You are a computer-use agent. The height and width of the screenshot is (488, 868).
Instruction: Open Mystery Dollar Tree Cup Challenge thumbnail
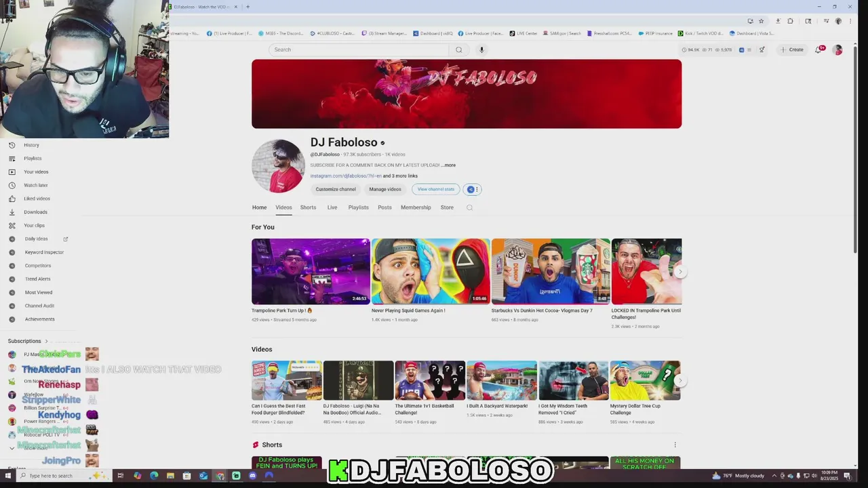click(x=645, y=380)
